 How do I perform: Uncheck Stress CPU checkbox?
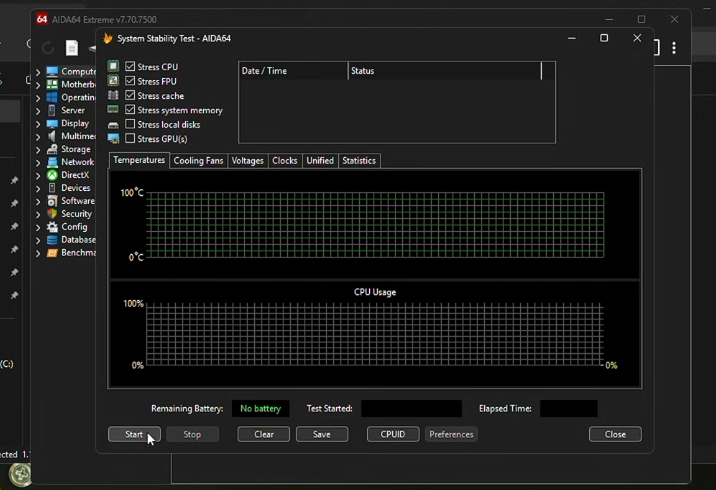click(x=130, y=66)
